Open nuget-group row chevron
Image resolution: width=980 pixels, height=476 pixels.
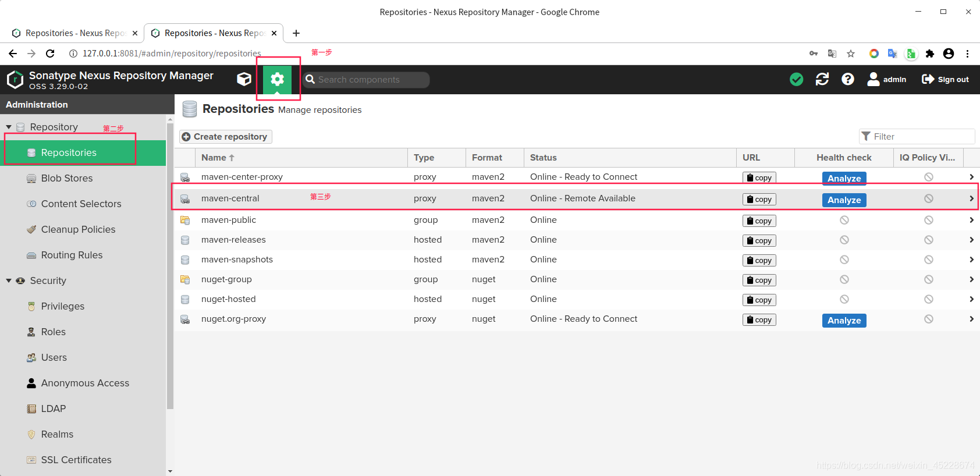tap(971, 279)
